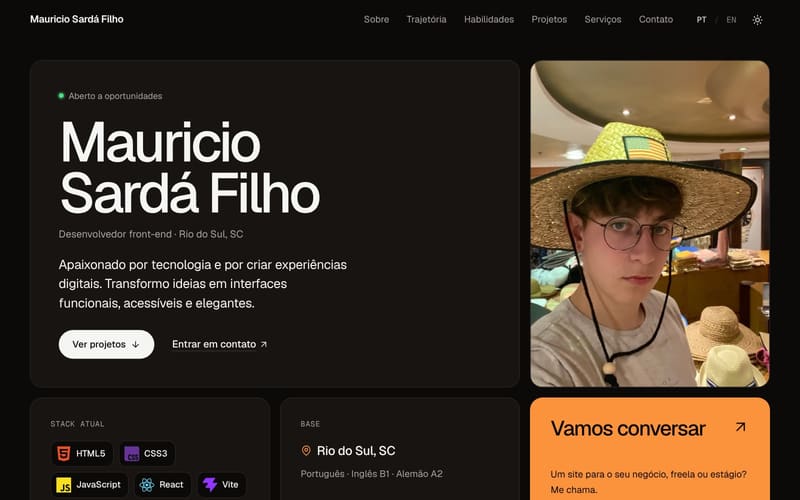Open Habilidades nav link
This screenshot has height=500, width=800.
(x=489, y=19)
